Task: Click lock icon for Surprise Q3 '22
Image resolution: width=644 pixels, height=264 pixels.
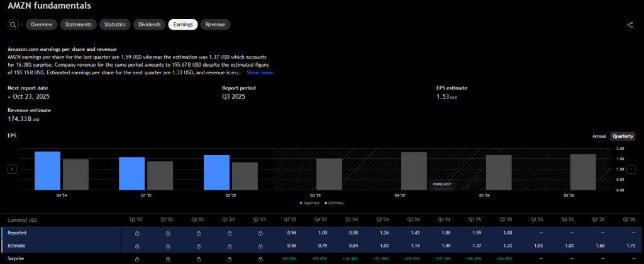Action: [168, 259]
